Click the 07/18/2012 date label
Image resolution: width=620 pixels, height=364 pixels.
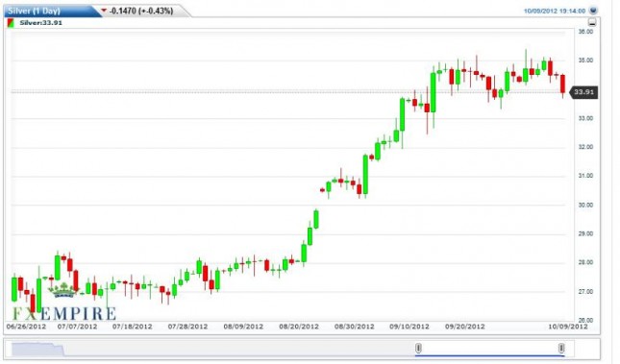click(x=132, y=327)
